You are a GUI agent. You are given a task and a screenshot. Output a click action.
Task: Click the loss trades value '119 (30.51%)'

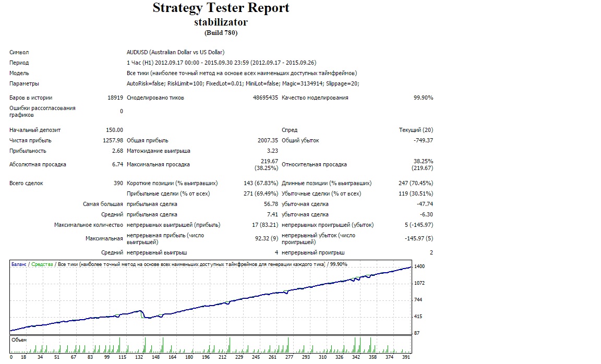416,194
